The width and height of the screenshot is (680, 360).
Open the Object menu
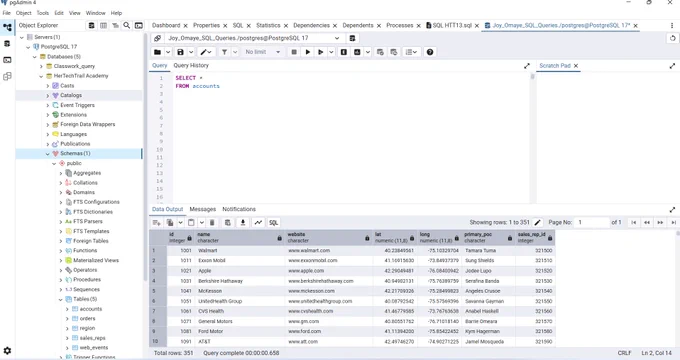pyautogui.click(x=23, y=13)
